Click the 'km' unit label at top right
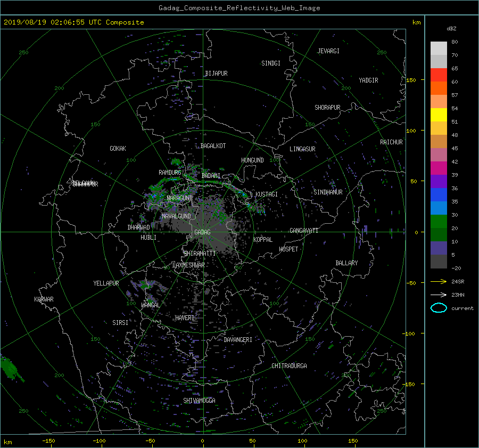 coord(416,22)
